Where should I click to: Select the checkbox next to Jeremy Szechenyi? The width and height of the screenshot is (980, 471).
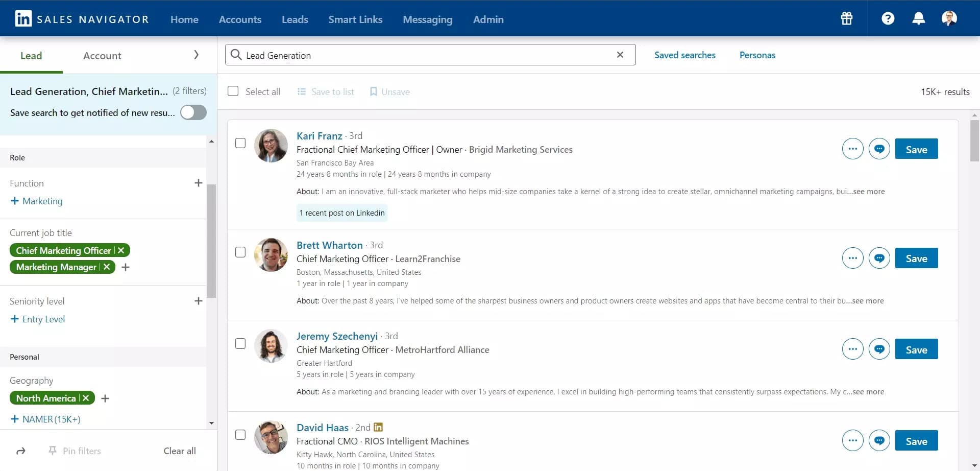pyautogui.click(x=240, y=343)
